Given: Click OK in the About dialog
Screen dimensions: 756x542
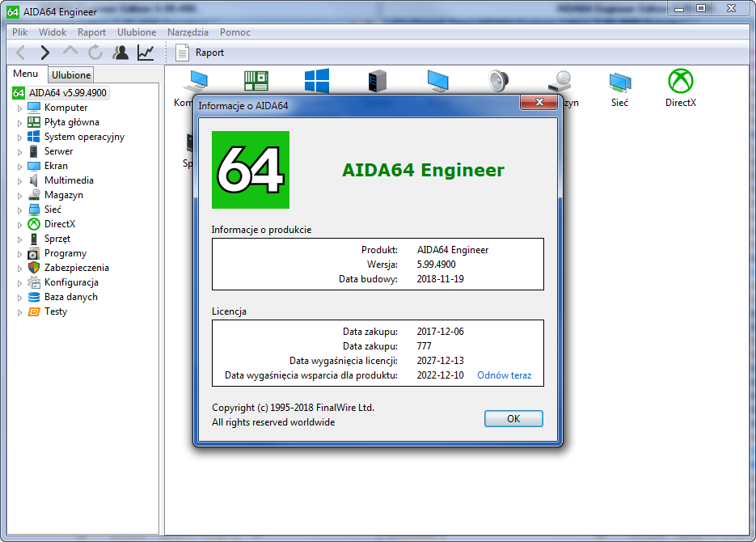Looking at the screenshot, I should (513, 418).
